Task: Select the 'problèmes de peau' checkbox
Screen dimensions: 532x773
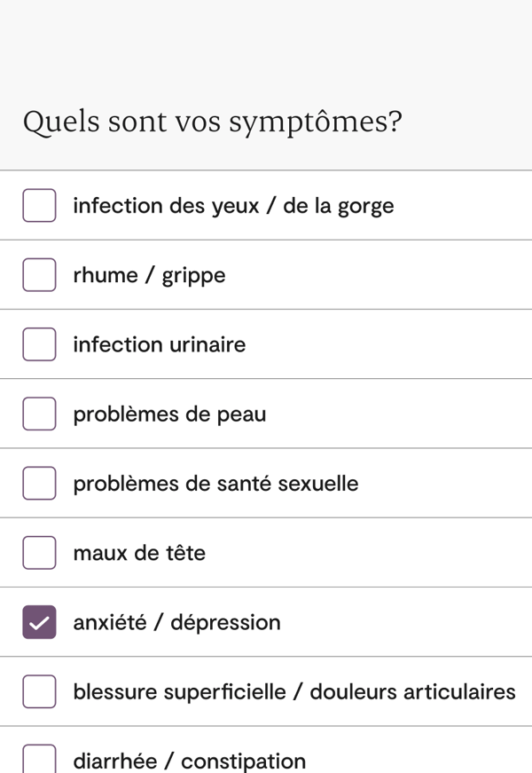Action: pos(39,414)
